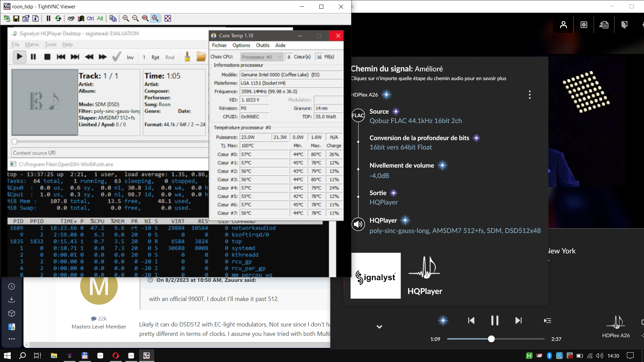Screen dimensions: 644x362
Task: Expand the Processeur #0 dropdown
Action: (262, 57)
